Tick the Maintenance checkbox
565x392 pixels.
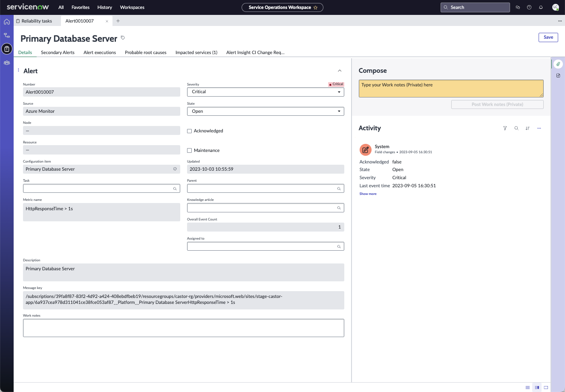coord(190,151)
